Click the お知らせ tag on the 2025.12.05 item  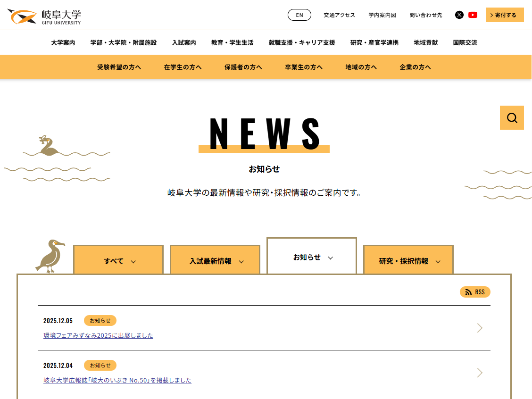pos(100,321)
